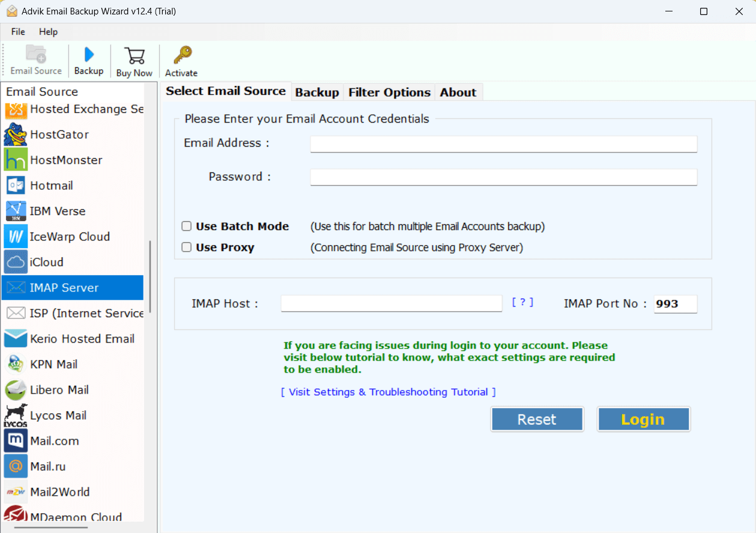Focus the IMAP Host input field
Screen dimensions: 756x533
pyautogui.click(x=392, y=303)
